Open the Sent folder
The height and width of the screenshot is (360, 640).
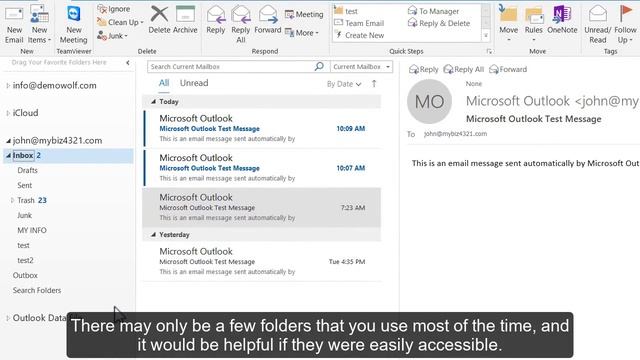click(24, 185)
